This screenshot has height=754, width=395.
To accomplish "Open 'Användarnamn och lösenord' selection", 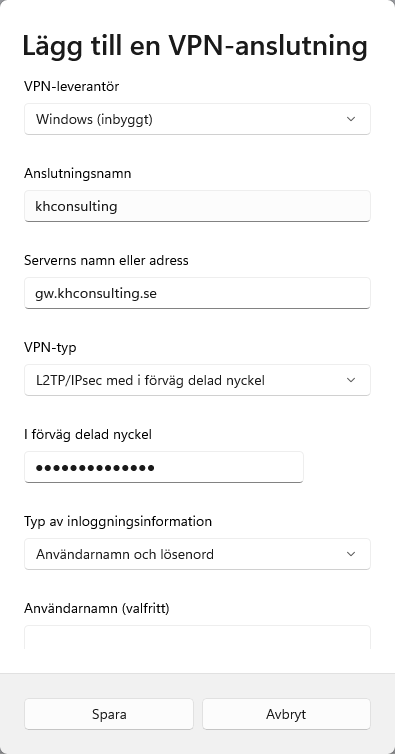I will (197, 554).
